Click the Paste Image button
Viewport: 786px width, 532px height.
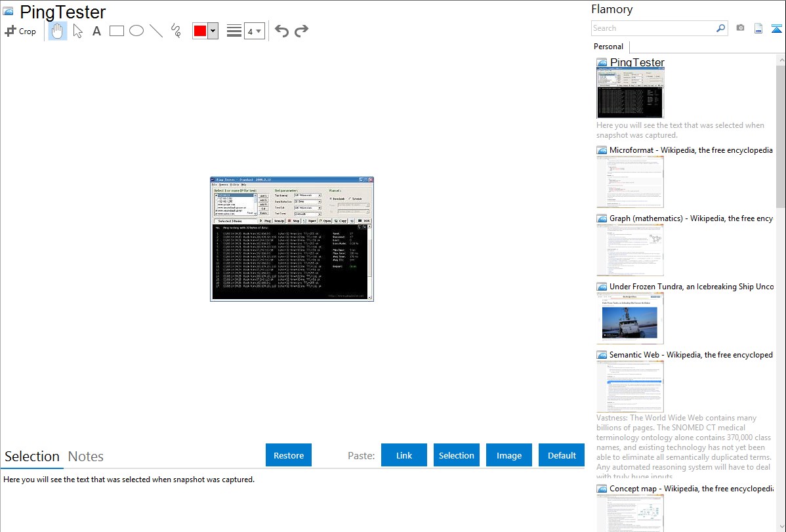pos(509,455)
